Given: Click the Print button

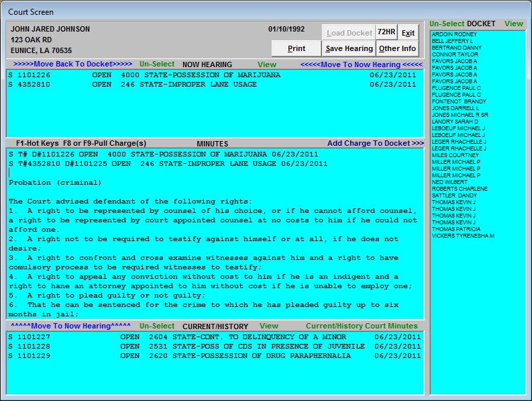Looking at the screenshot, I should point(296,48).
